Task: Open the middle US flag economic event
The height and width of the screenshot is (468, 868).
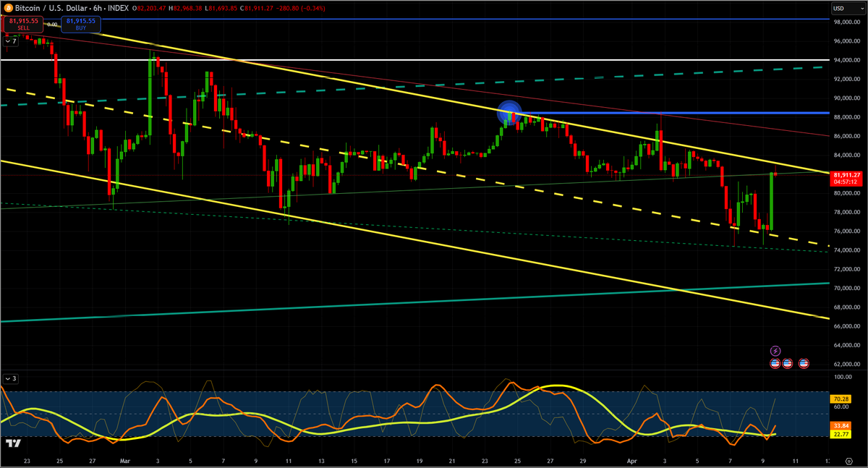Action: (x=788, y=363)
